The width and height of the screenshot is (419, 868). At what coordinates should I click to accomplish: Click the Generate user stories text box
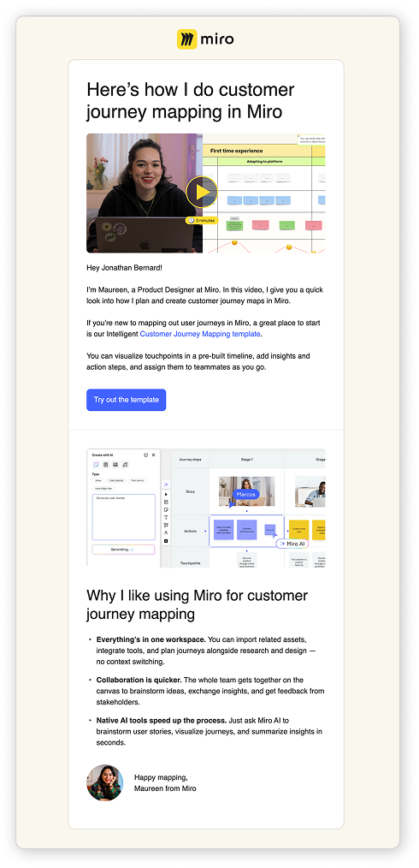click(x=124, y=517)
